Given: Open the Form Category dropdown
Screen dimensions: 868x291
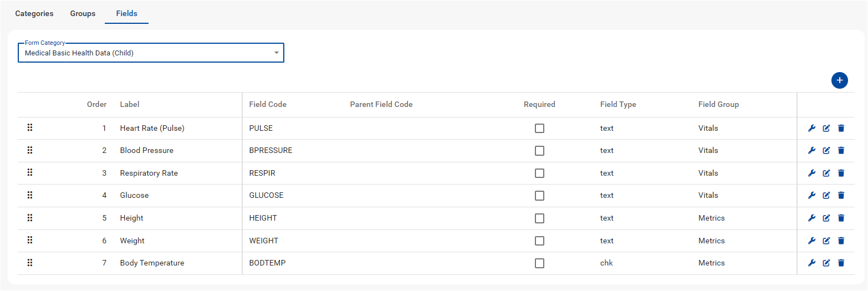Looking at the screenshot, I should point(151,53).
